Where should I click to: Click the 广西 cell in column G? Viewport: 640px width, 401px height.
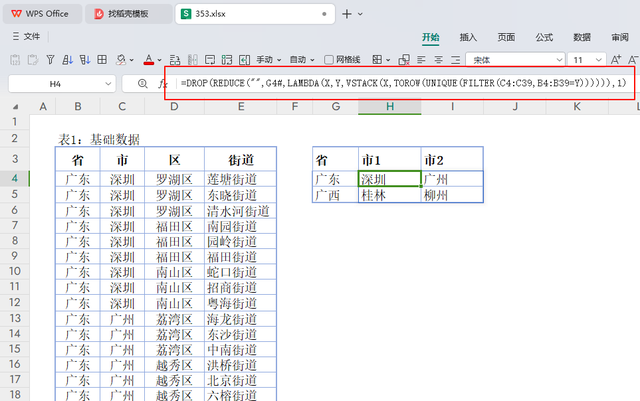(x=336, y=195)
